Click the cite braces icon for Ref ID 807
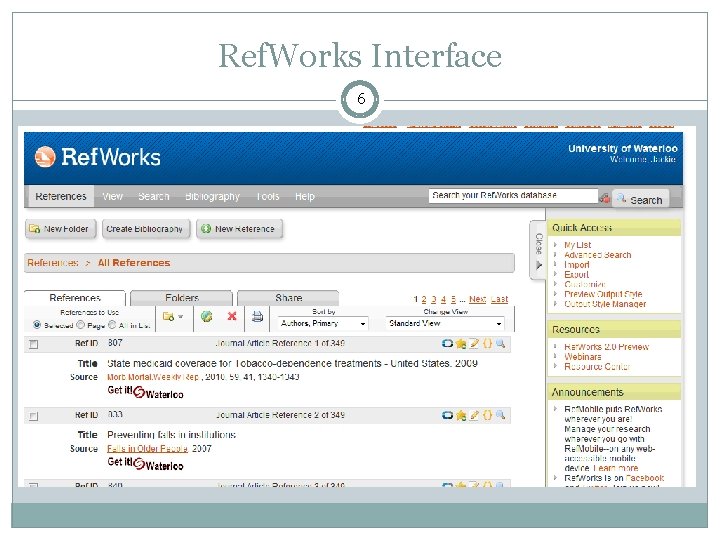720x540 pixels. tap(487, 343)
